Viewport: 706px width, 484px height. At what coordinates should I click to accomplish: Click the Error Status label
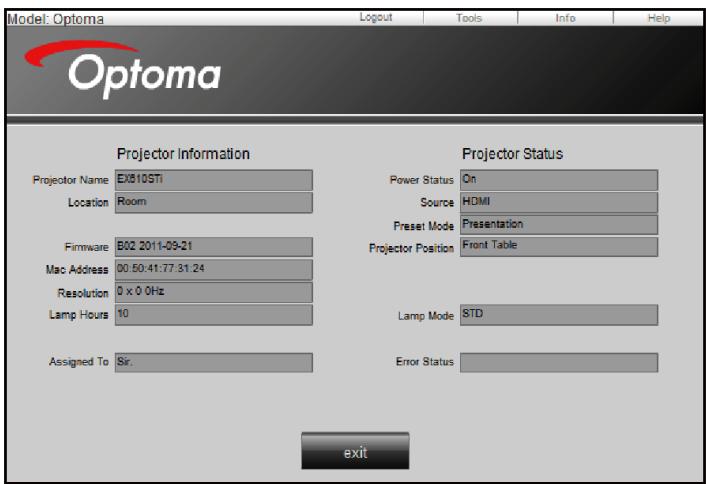(425, 362)
